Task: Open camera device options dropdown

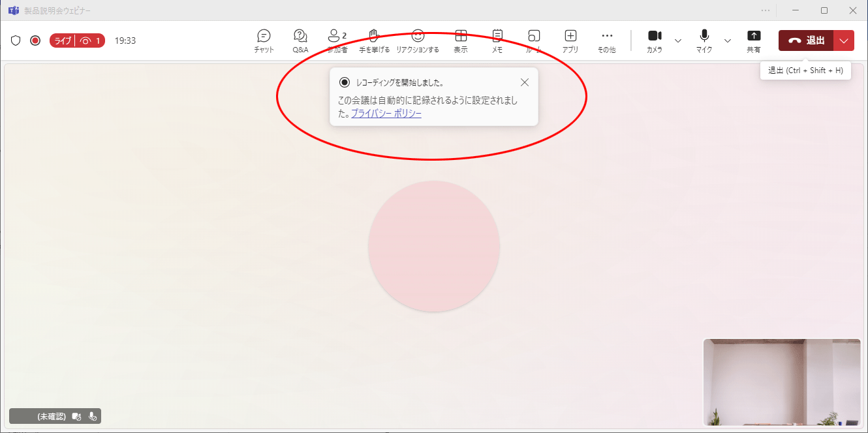Action: [678, 40]
